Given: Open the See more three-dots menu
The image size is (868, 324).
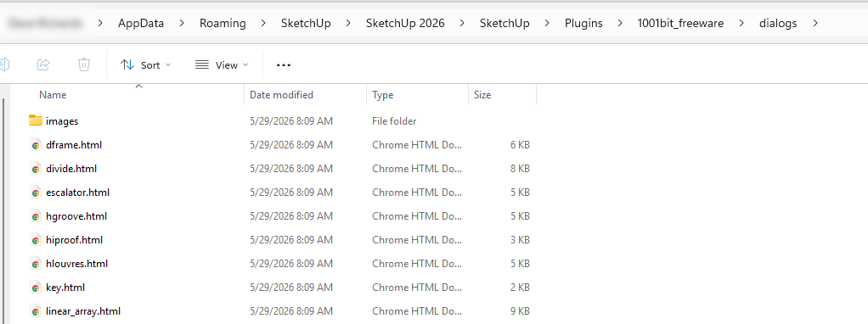Looking at the screenshot, I should [284, 64].
